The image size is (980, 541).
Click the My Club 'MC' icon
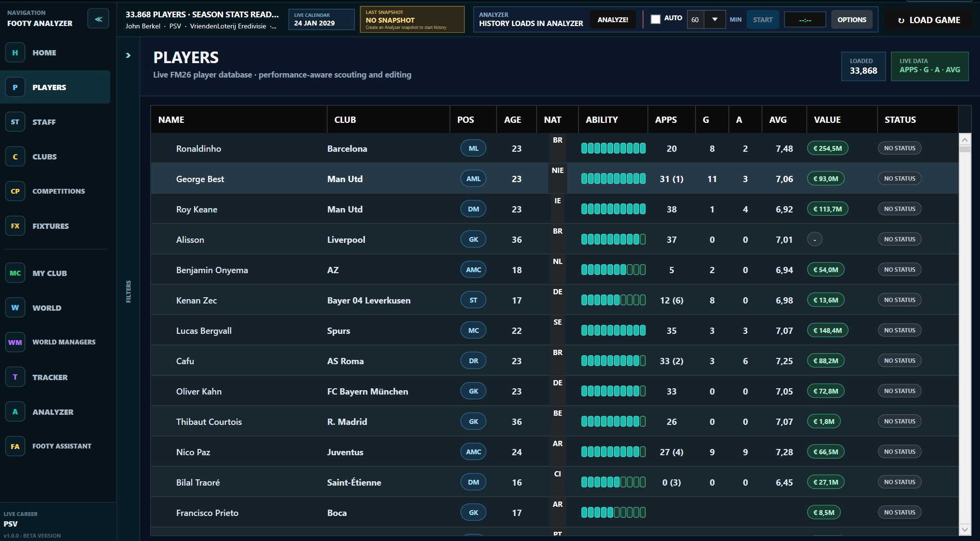[x=15, y=273]
